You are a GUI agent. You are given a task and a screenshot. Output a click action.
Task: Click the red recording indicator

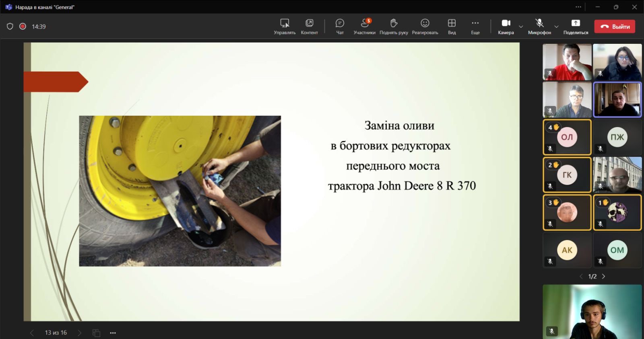[x=23, y=27]
